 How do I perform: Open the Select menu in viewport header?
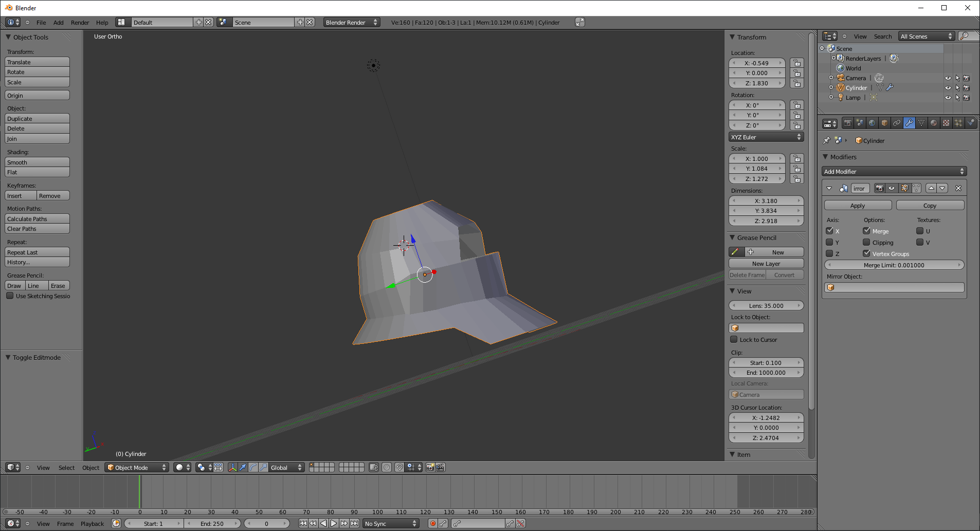[66, 467]
